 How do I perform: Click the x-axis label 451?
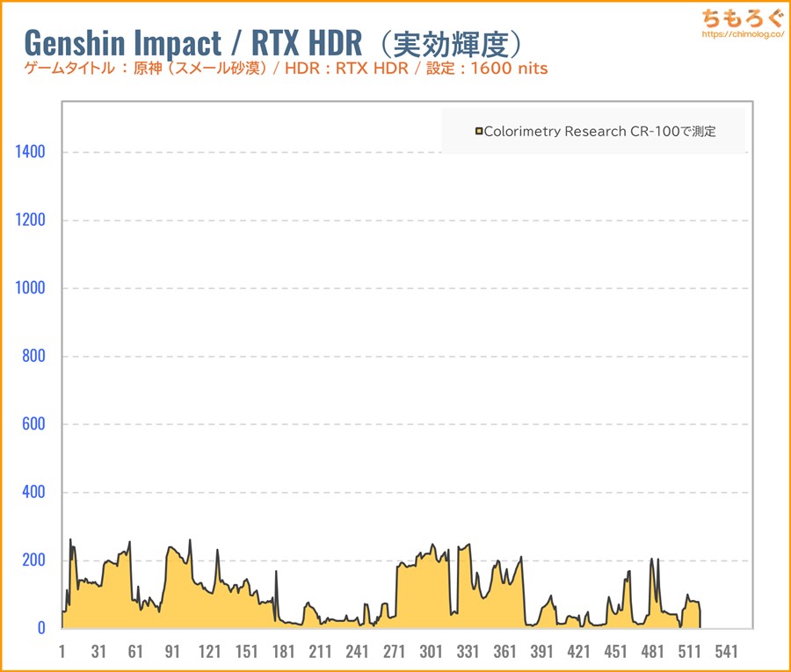(615, 651)
